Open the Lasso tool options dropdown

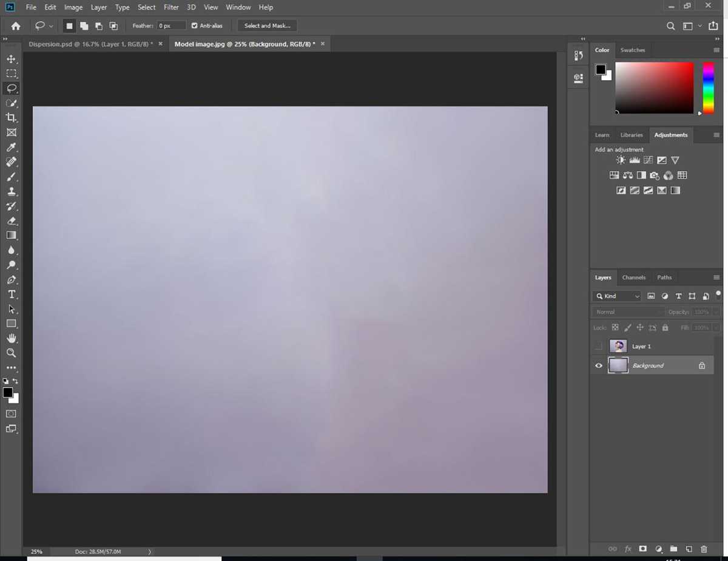50,25
